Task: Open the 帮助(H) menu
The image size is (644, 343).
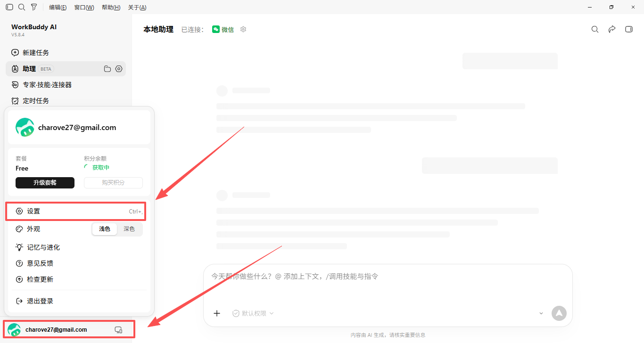Action: point(111,8)
